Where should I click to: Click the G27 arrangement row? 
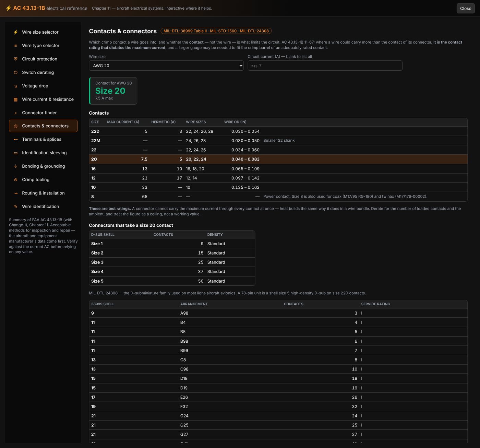click(x=278, y=434)
